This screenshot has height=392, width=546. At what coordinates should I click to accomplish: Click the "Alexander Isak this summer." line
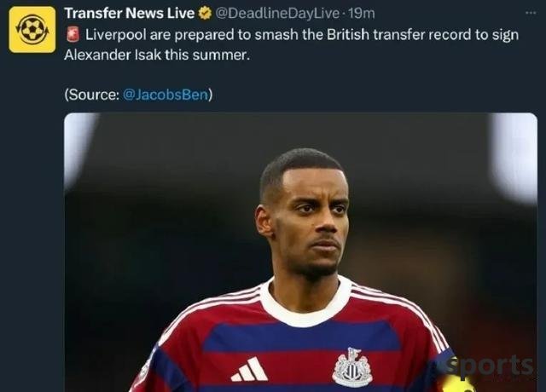[x=157, y=55]
